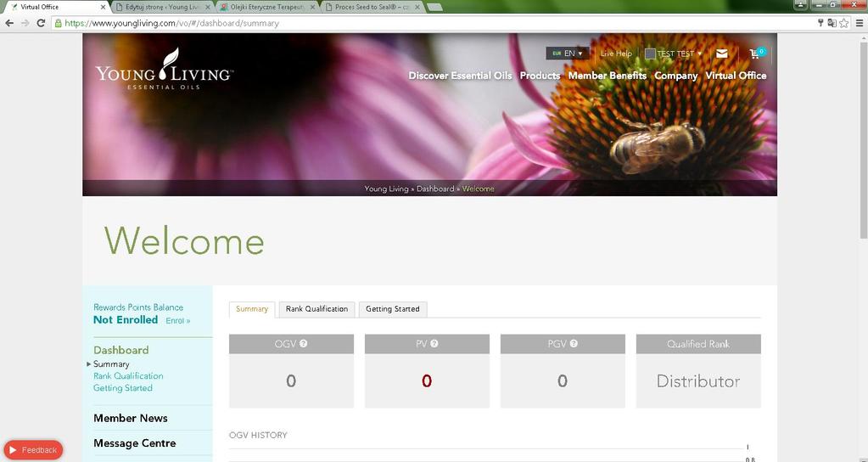Click the Enrol » link
The width and height of the screenshot is (868, 462).
pyautogui.click(x=177, y=321)
